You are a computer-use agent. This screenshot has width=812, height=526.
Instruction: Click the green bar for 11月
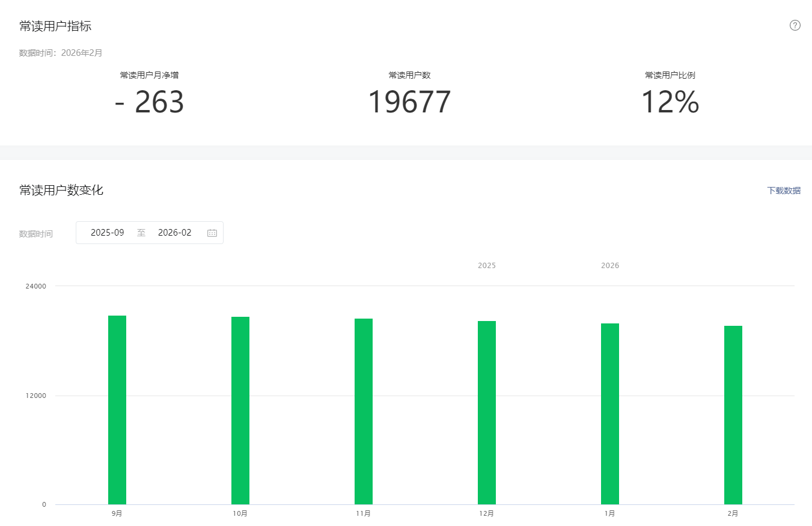tap(364, 411)
